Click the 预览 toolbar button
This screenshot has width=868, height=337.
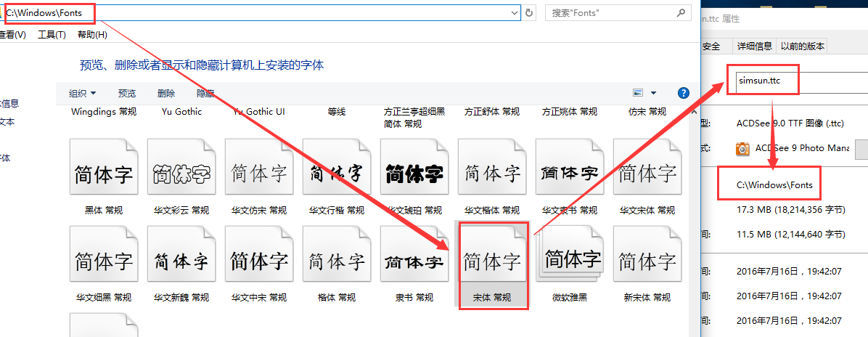pyautogui.click(x=127, y=93)
